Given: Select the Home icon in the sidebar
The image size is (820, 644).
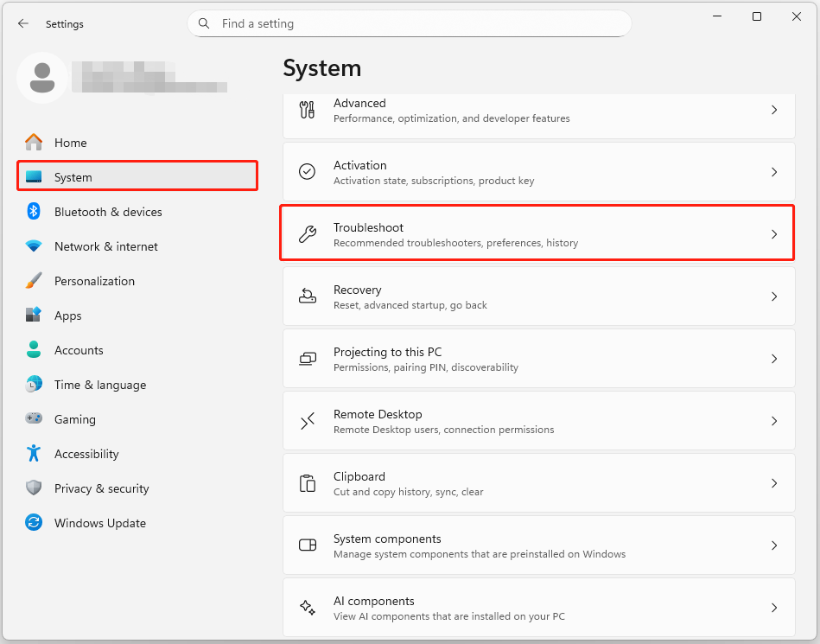Looking at the screenshot, I should [33, 142].
